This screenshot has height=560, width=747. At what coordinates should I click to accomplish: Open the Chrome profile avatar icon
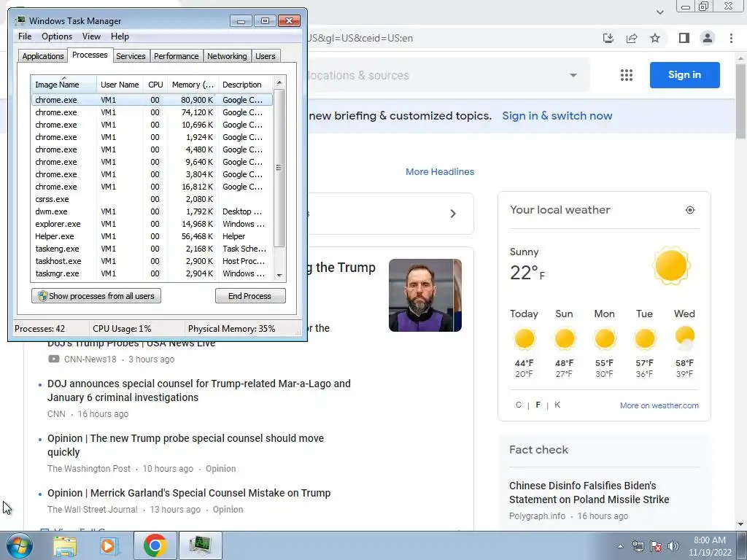708,38
